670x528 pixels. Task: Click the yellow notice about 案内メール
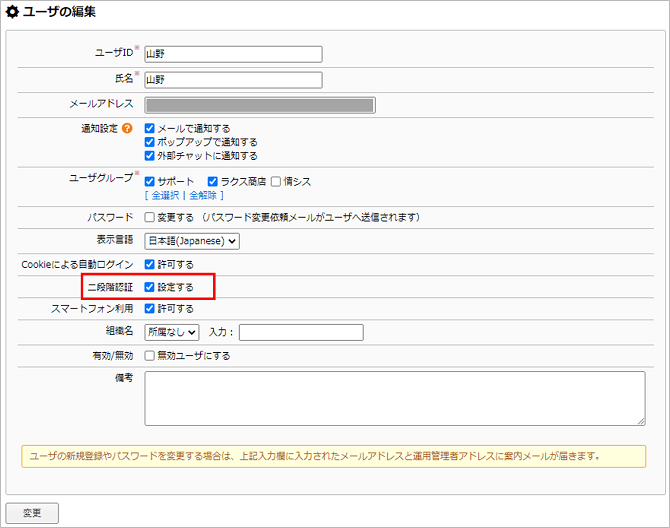click(x=334, y=456)
